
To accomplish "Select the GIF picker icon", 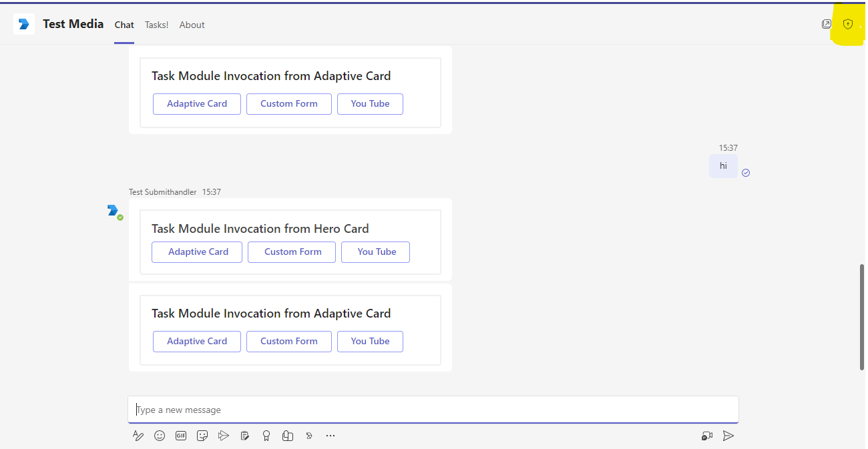I will tap(181, 436).
